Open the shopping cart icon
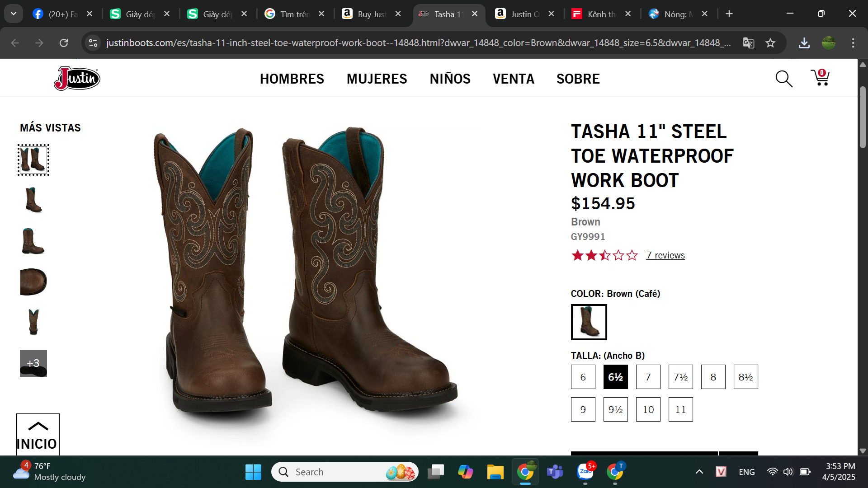The height and width of the screenshot is (488, 868). point(820,78)
